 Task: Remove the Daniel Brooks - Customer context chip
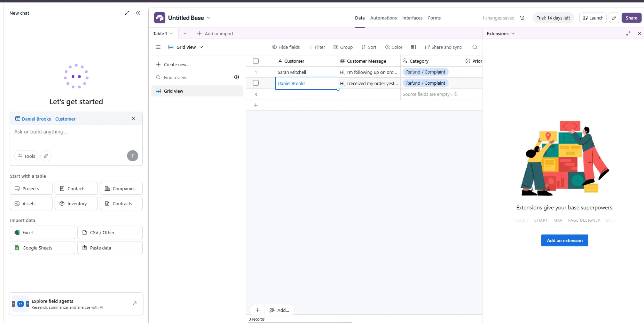pyautogui.click(x=133, y=118)
